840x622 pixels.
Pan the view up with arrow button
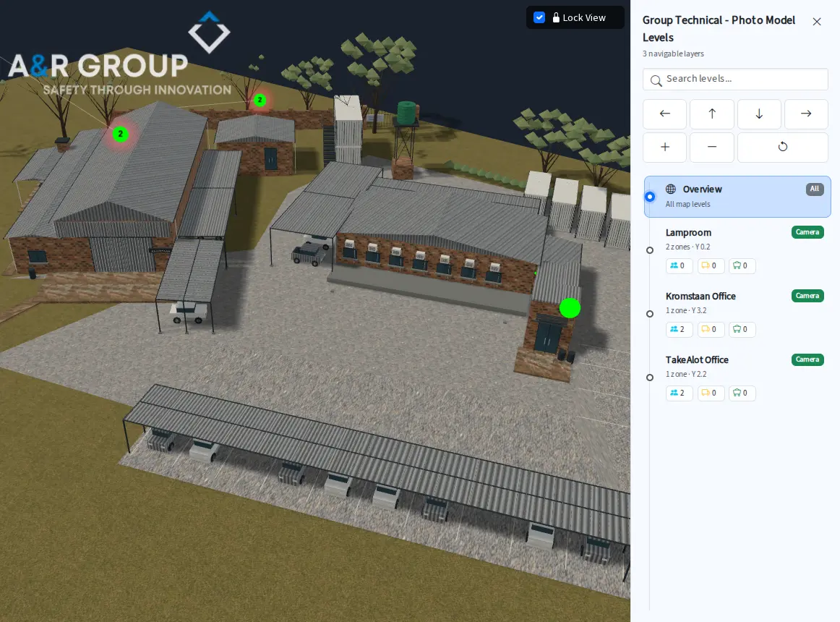(711, 114)
